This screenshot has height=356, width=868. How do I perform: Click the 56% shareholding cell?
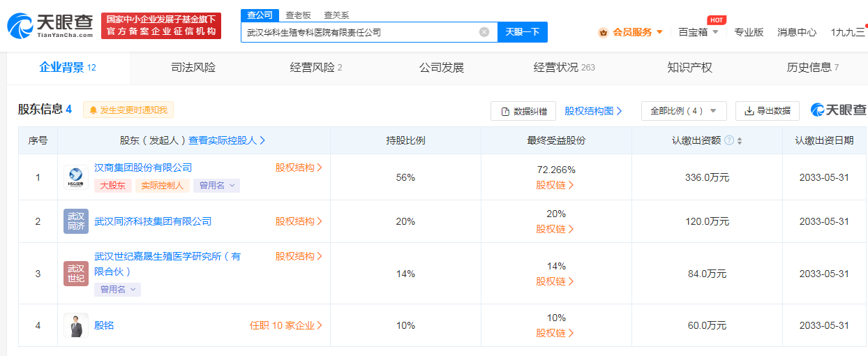tap(405, 177)
